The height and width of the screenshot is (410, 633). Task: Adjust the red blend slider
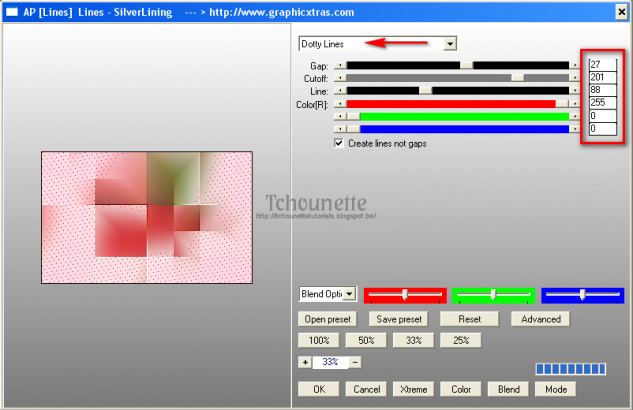pos(405,295)
